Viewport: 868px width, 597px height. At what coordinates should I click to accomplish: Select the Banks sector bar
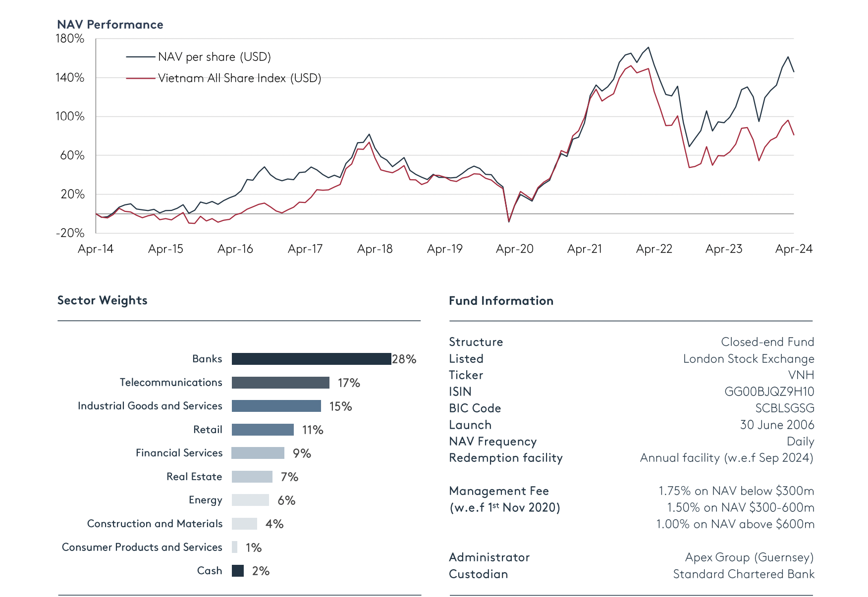pos(311,359)
